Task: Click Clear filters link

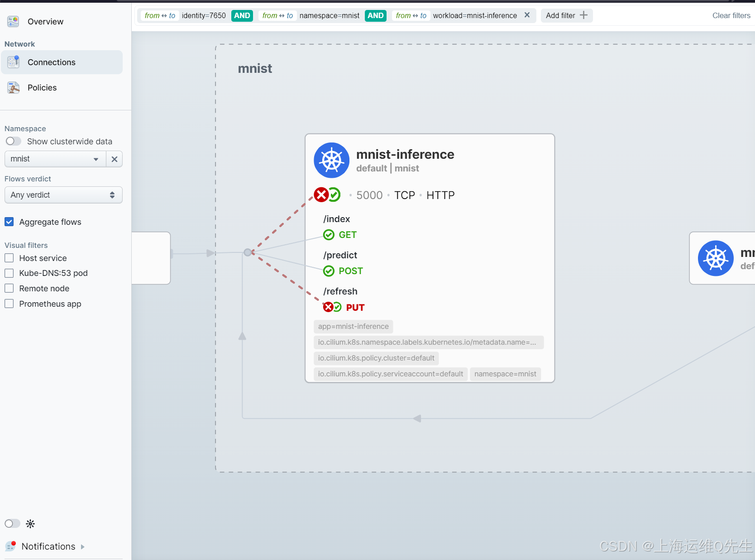Action: [731, 15]
